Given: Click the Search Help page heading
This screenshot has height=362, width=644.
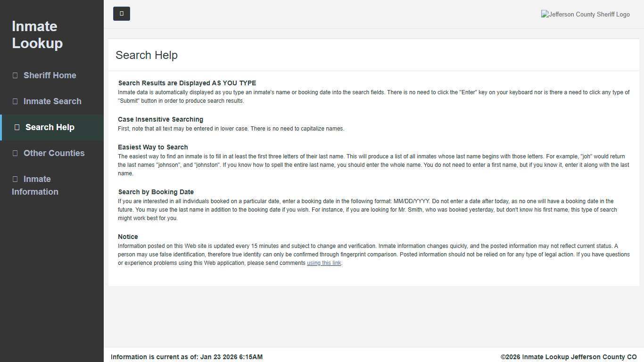Looking at the screenshot, I should [x=147, y=55].
